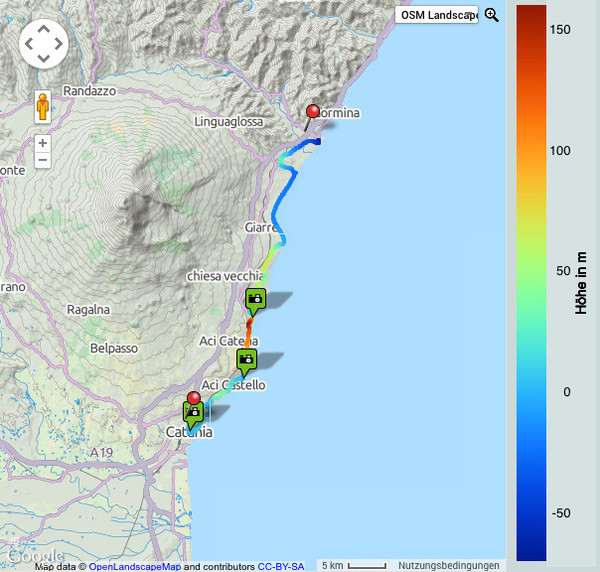The width and height of the screenshot is (600, 572).
Task: Click the magnifier icon beside the map type
Action: (x=491, y=15)
